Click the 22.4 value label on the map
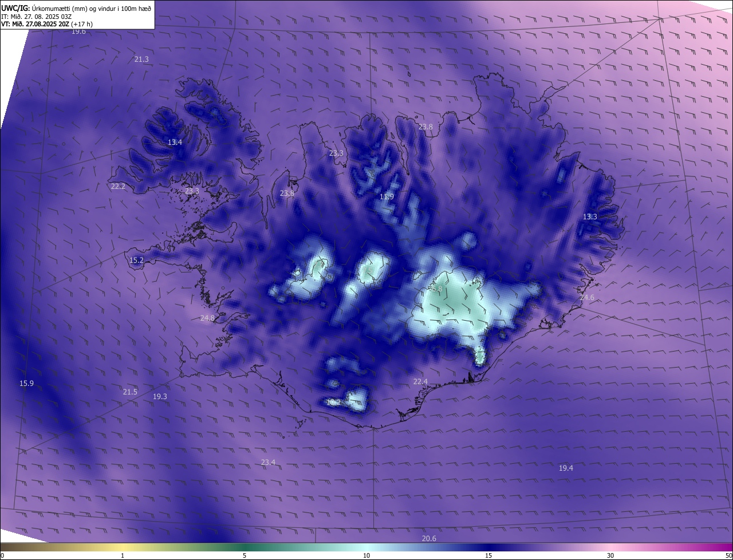The height and width of the screenshot is (560, 733). click(420, 381)
